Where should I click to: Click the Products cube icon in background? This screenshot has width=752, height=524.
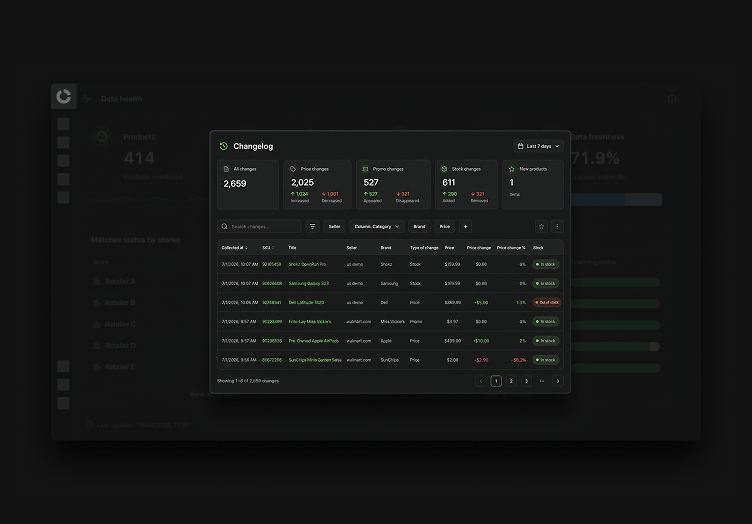click(x=102, y=137)
